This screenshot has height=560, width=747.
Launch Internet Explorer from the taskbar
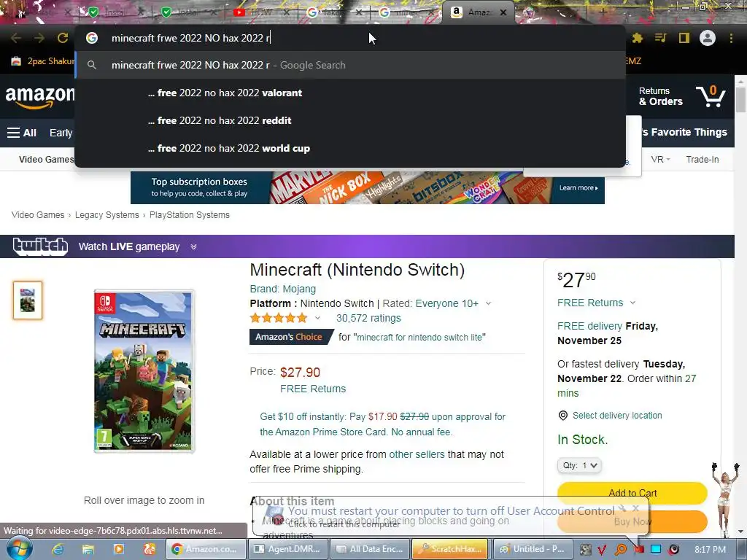tap(58, 549)
